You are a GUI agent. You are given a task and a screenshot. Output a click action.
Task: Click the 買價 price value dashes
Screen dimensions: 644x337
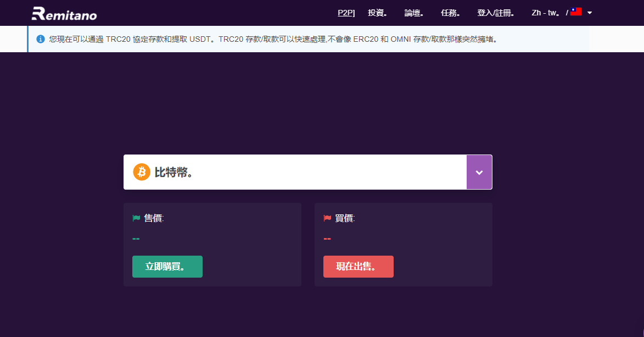click(x=327, y=239)
